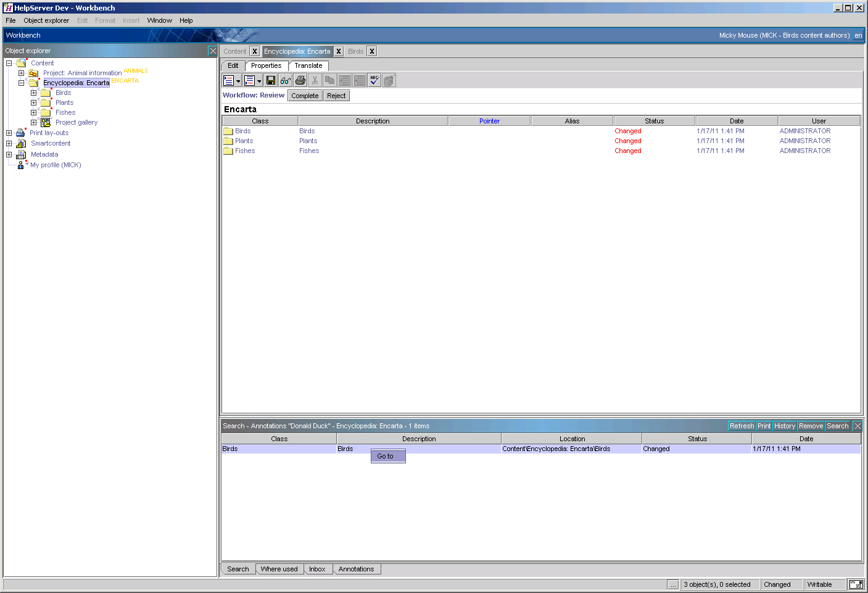Click the move-down indent icon in toolbar
This screenshot has height=593, width=868.
pyautogui.click(x=359, y=80)
